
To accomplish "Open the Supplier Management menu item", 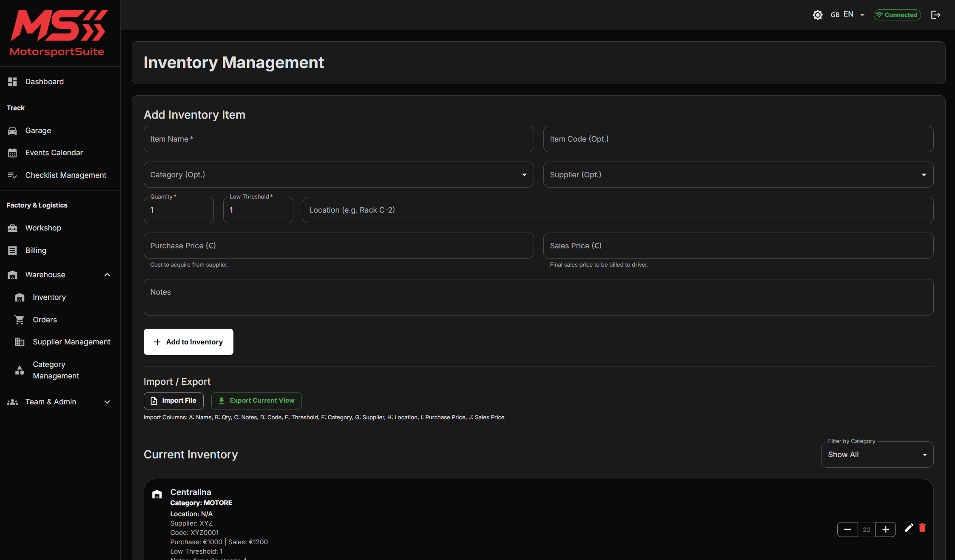I will [71, 342].
